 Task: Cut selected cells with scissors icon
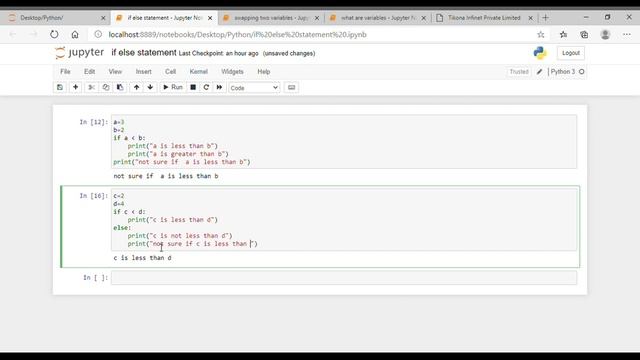91,87
